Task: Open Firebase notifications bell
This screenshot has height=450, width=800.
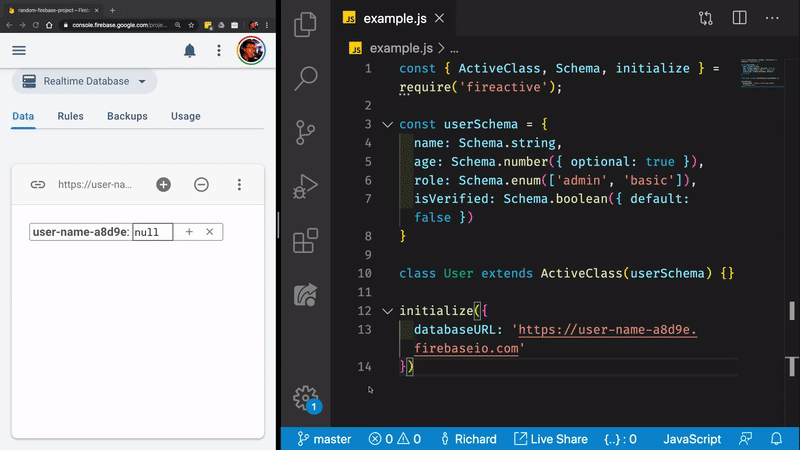Action: point(189,51)
